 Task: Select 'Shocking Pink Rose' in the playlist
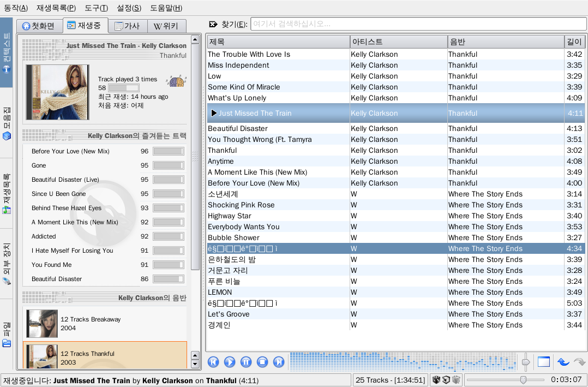396,205
